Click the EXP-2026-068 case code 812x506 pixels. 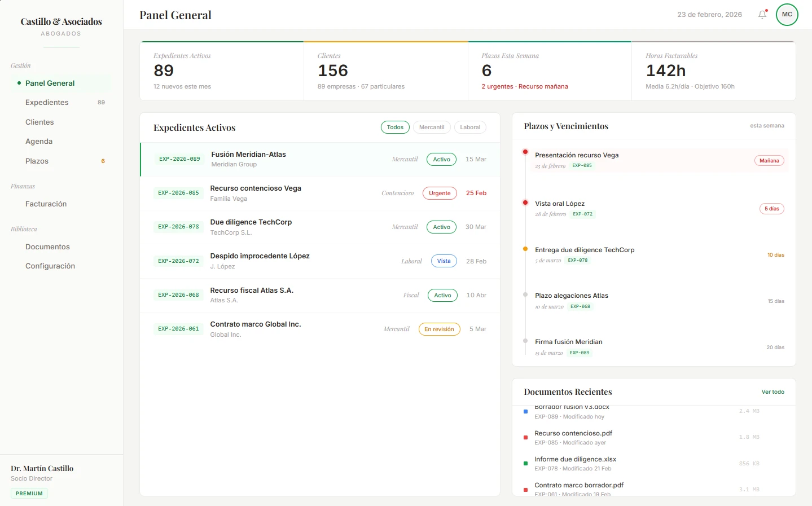[x=178, y=295]
